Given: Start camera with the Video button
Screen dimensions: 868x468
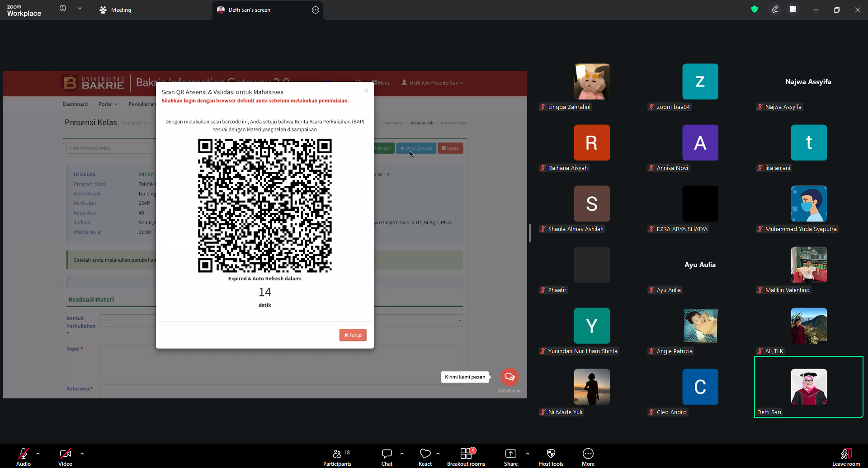Looking at the screenshot, I should point(65,457).
